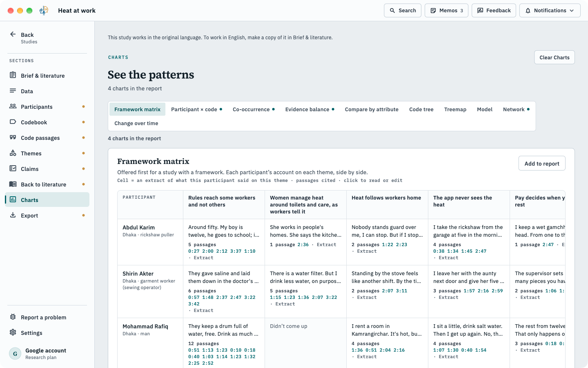The width and height of the screenshot is (588, 368).
Task: Click the Notifications bell icon
Action: point(528,11)
